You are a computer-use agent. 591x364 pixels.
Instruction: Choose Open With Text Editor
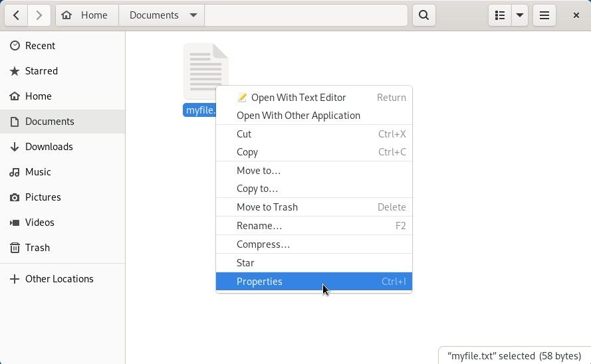click(x=298, y=98)
